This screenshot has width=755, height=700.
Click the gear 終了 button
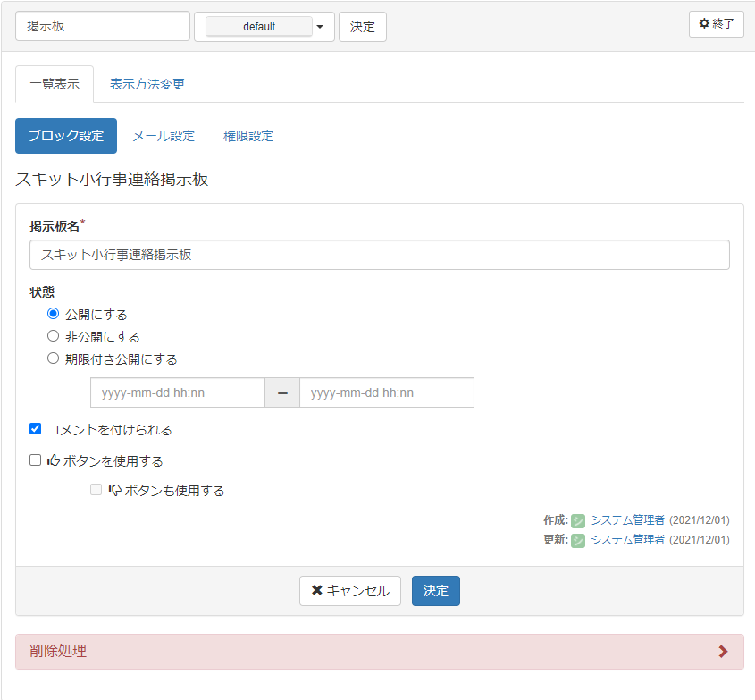click(716, 24)
